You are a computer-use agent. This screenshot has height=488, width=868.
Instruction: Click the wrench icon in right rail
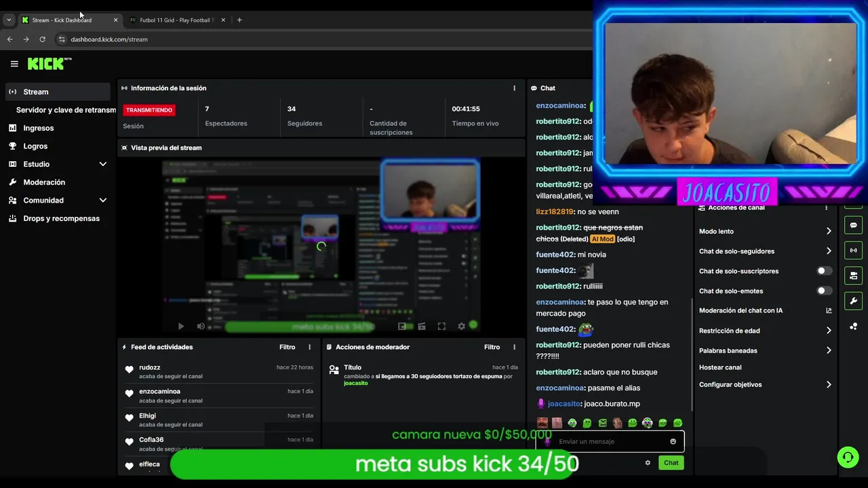click(853, 301)
